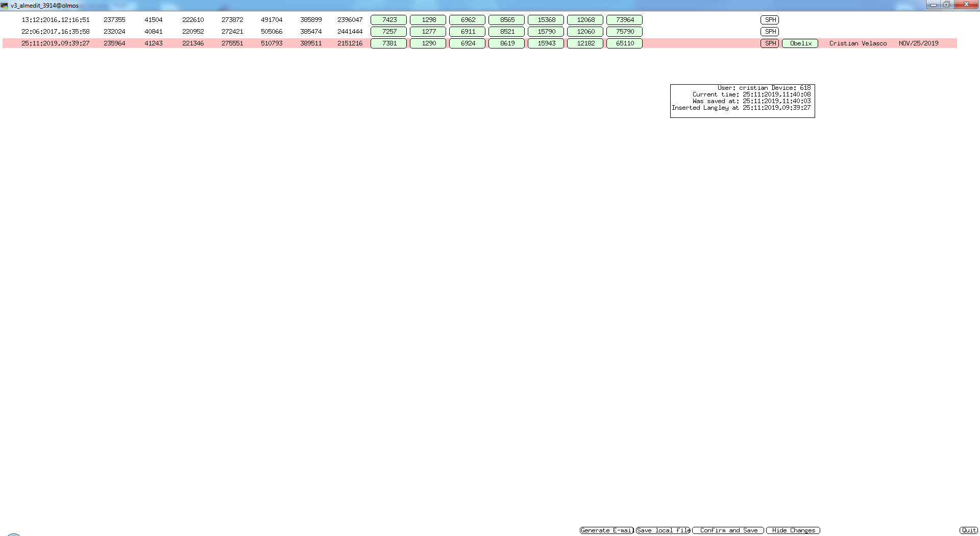Click value 40841
The width and height of the screenshot is (980, 536).
(x=153, y=32)
